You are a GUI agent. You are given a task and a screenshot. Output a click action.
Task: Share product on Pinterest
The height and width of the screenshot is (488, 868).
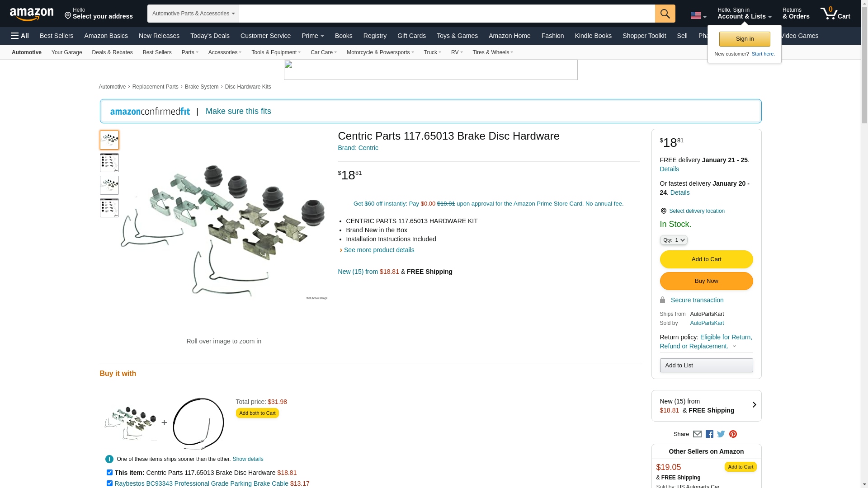(x=733, y=434)
